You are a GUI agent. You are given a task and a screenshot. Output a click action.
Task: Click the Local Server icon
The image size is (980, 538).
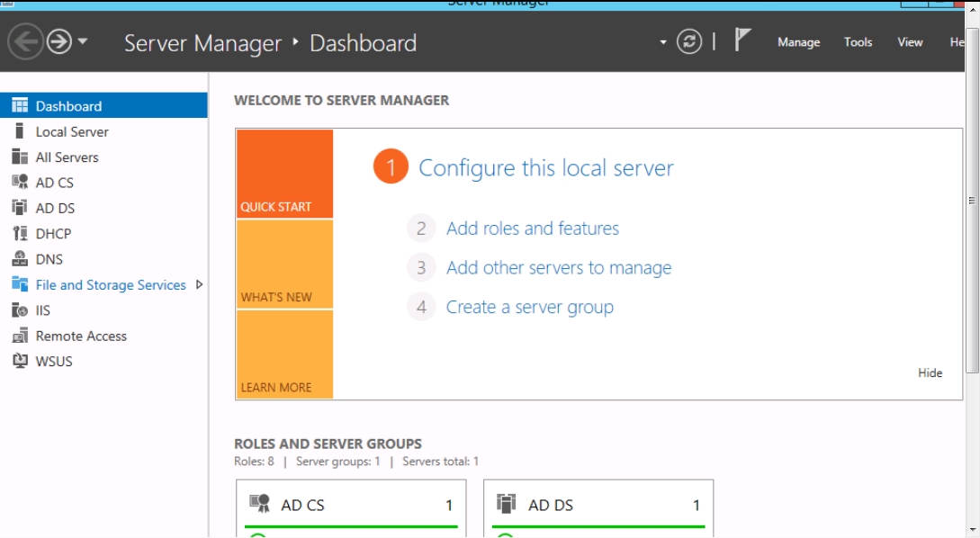(20, 131)
